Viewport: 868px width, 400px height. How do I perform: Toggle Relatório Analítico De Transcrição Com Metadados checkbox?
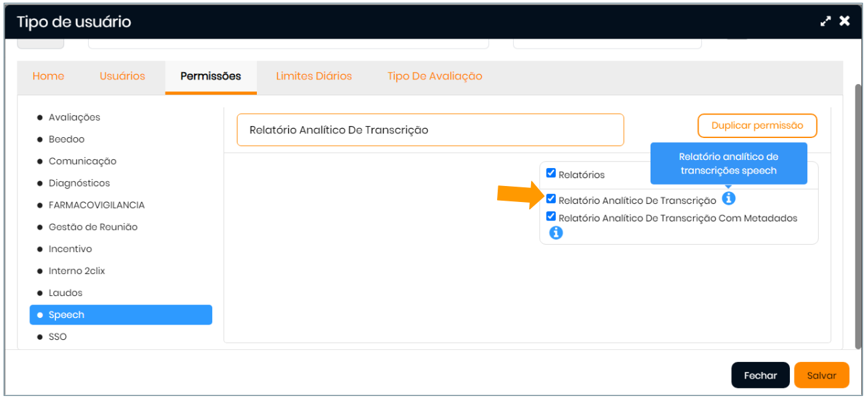[x=551, y=217]
